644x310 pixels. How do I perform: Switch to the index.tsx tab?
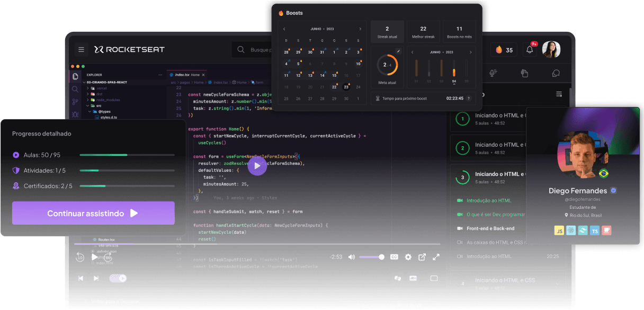(181, 75)
